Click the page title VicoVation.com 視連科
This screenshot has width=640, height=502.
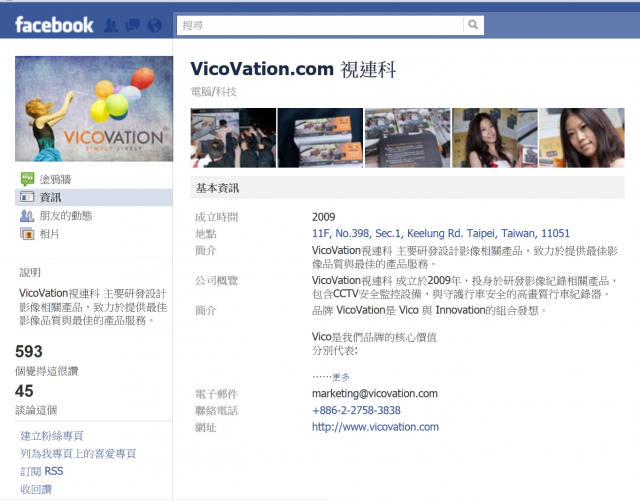[293, 69]
